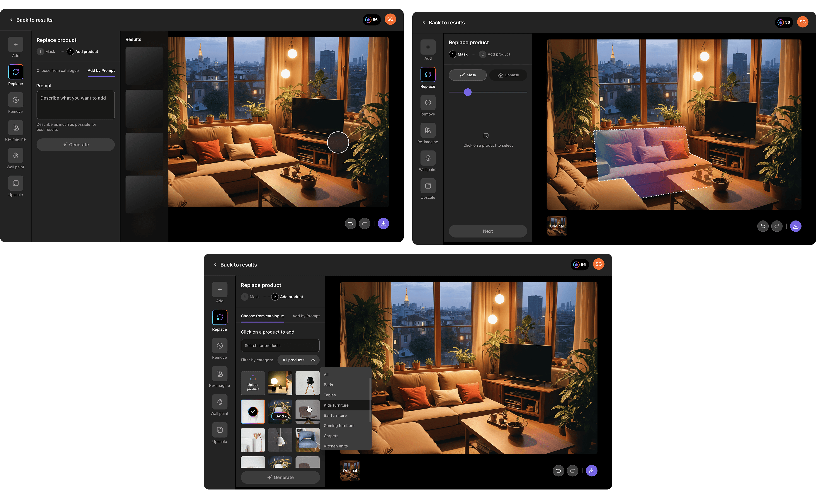Switch to Unmask eraser mode
The image size is (816, 504).
click(x=508, y=75)
